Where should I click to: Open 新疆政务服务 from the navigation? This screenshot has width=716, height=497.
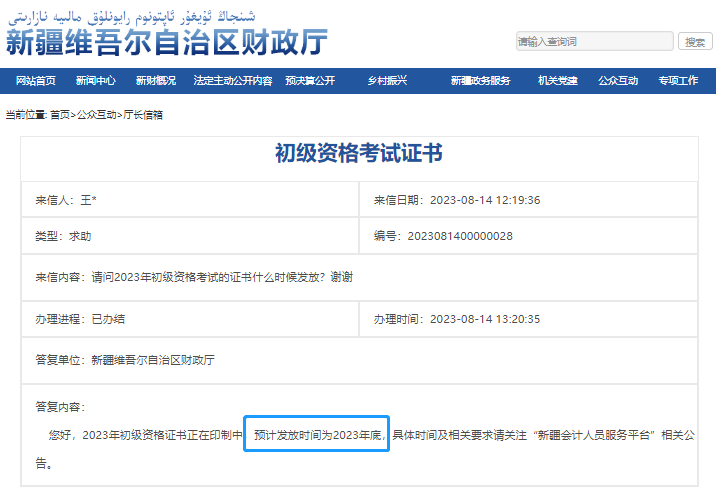(x=480, y=81)
